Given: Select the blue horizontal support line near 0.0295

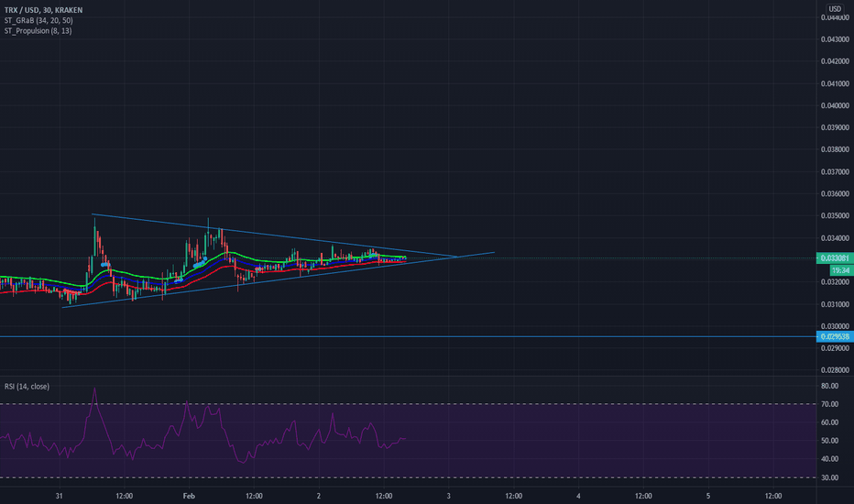Looking at the screenshot, I should pyautogui.click(x=409, y=336).
